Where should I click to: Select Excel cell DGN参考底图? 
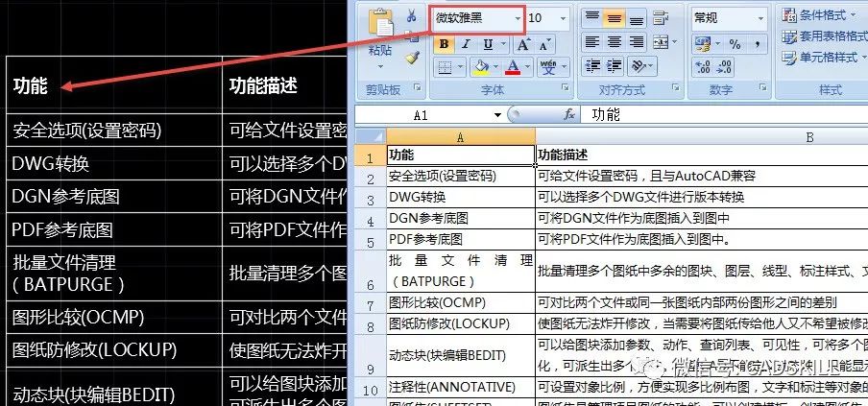tap(461, 218)
